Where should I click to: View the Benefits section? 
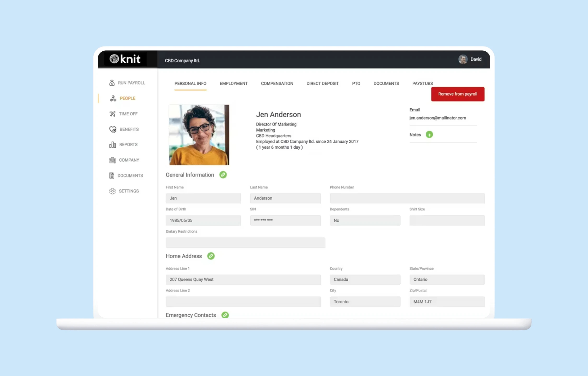click(129, 129)
